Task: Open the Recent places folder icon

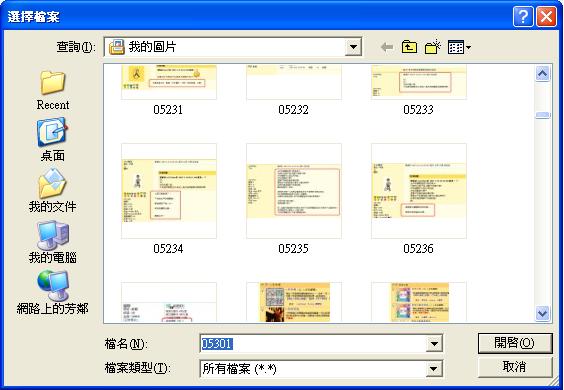Action: point(53,82)
